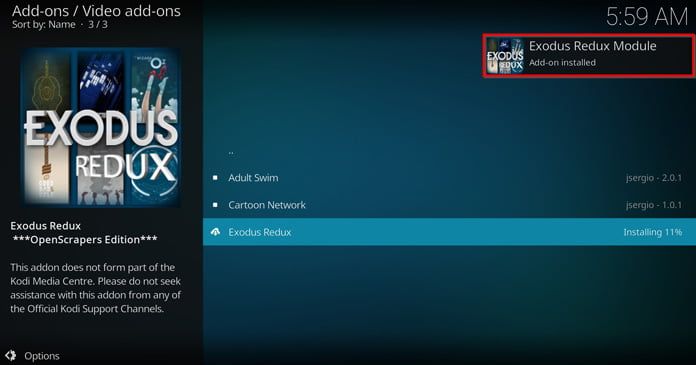
Task: Click the Exodus Redux Module notification thumbnail
Action: click(x=505, y=56)
